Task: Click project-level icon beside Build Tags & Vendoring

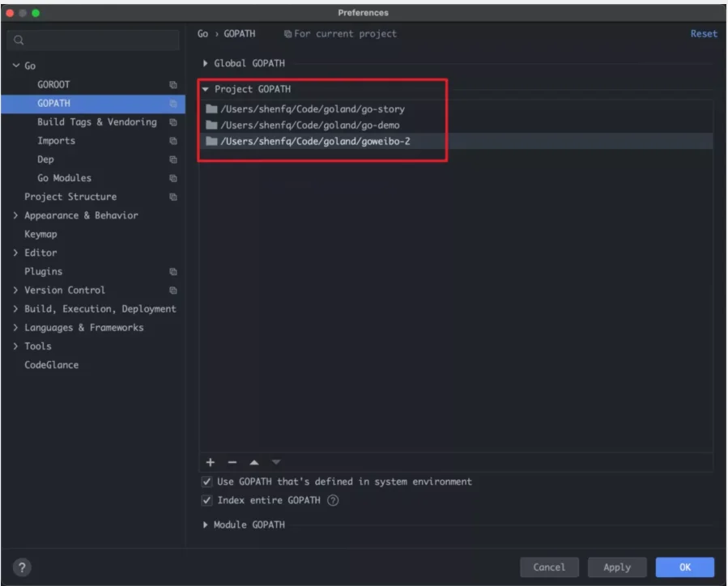Action: point(173,122)
